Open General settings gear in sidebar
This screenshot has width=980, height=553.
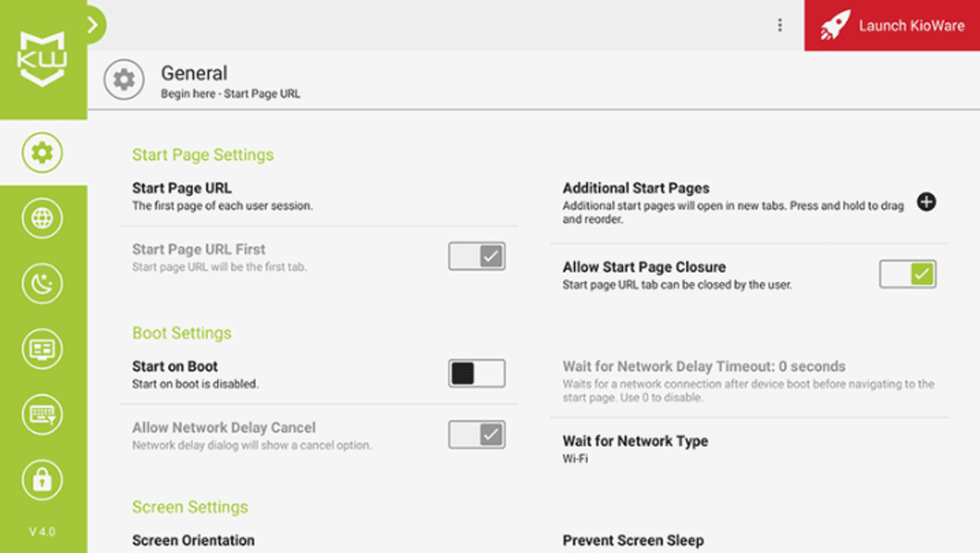(43, 153)
